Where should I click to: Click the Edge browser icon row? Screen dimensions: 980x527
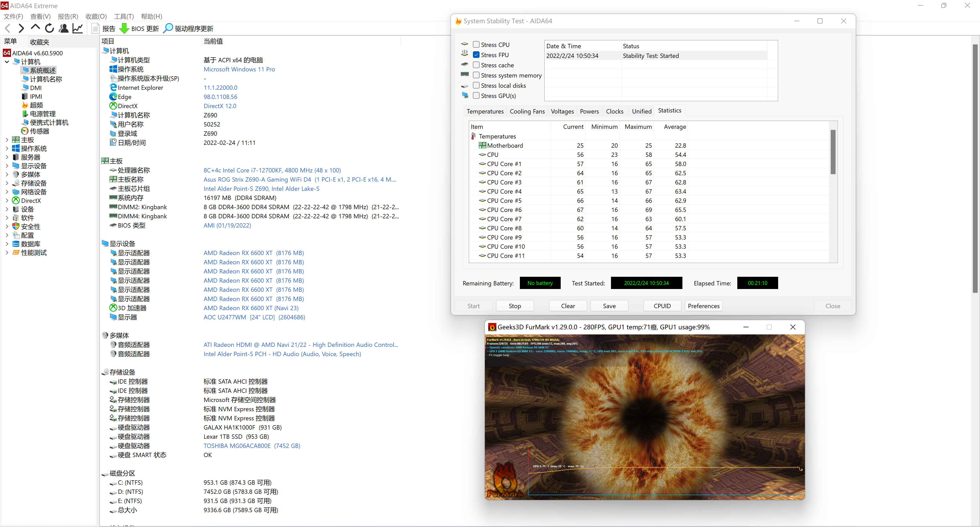click(x=113, y=97)
